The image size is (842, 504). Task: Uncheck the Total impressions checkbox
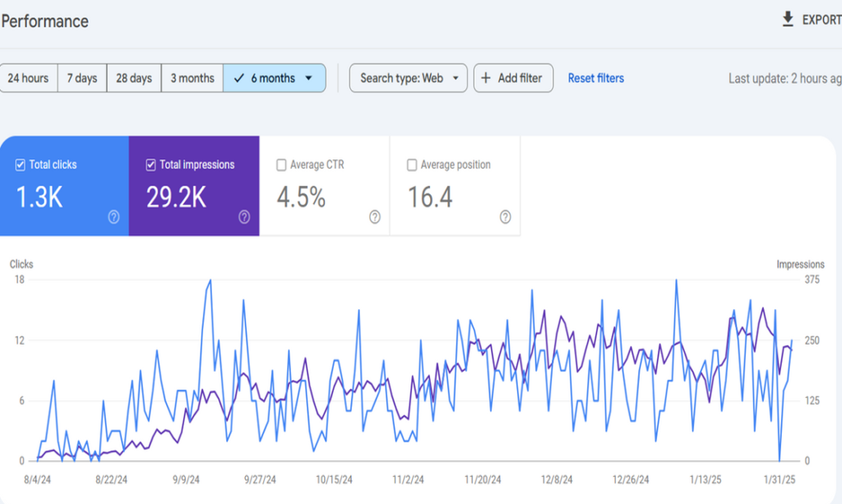pos(150,165)
